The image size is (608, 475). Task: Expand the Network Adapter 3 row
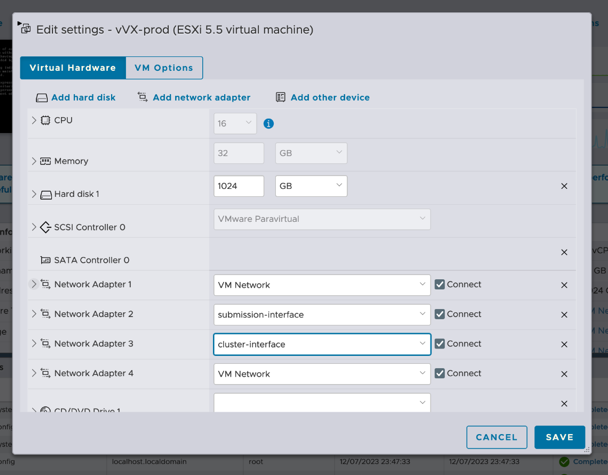pos(34,344)
